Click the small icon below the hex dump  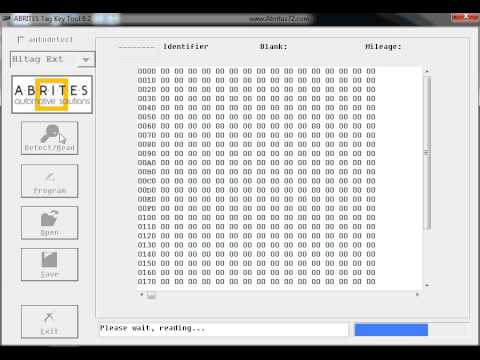pyautogui.click(x=151, y=295)
